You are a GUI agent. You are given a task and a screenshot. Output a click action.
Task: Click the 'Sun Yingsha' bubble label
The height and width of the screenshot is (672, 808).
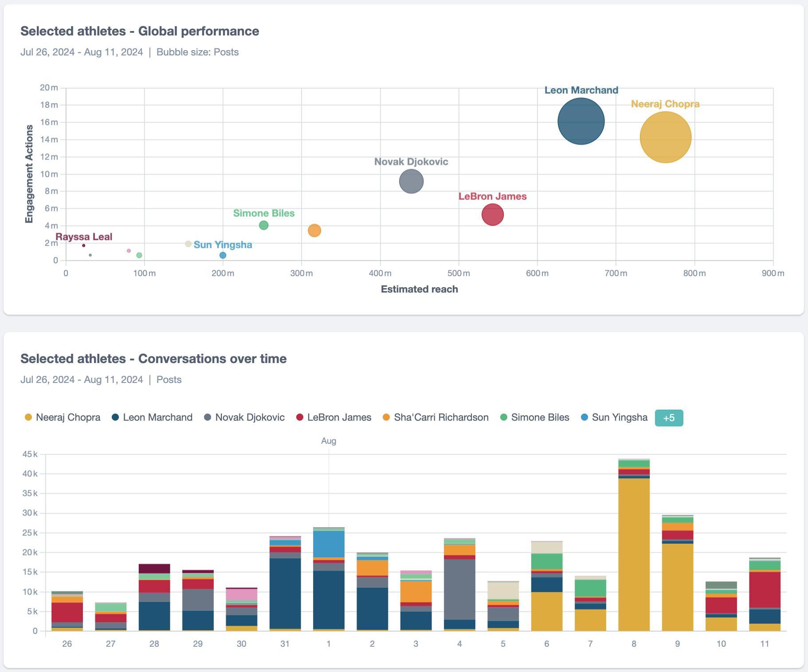[x=223, y=245]
